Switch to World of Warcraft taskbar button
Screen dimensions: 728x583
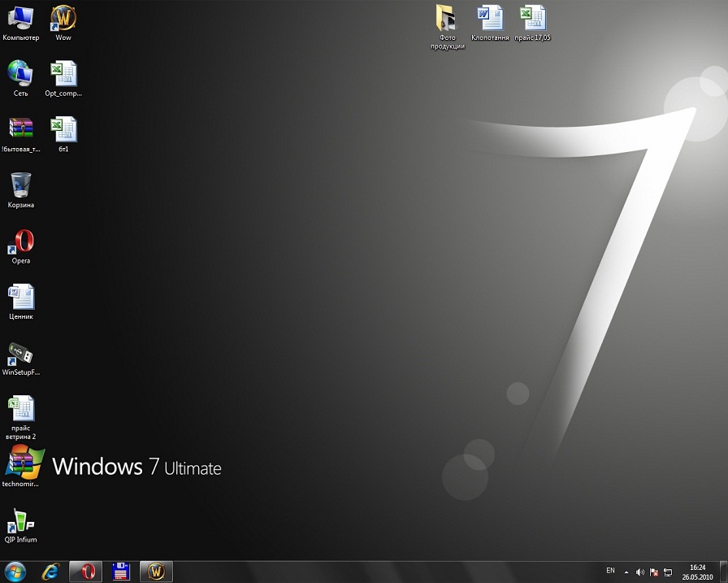pyautogui.click(x=157, y=572)
